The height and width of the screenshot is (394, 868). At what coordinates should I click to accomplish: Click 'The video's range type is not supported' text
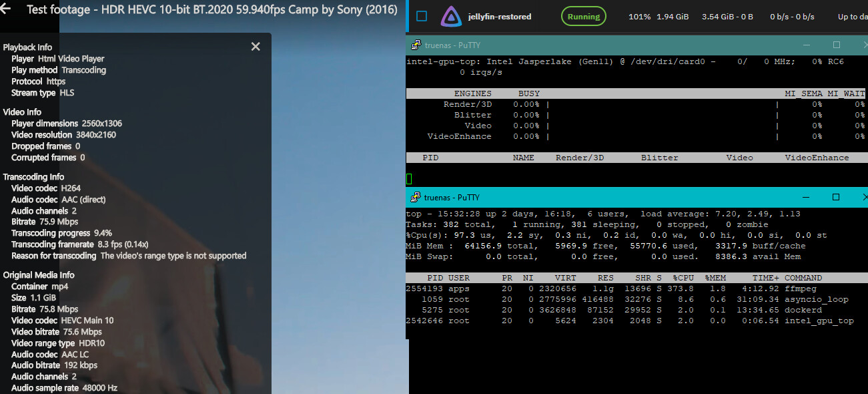click(x=173, y=256)
